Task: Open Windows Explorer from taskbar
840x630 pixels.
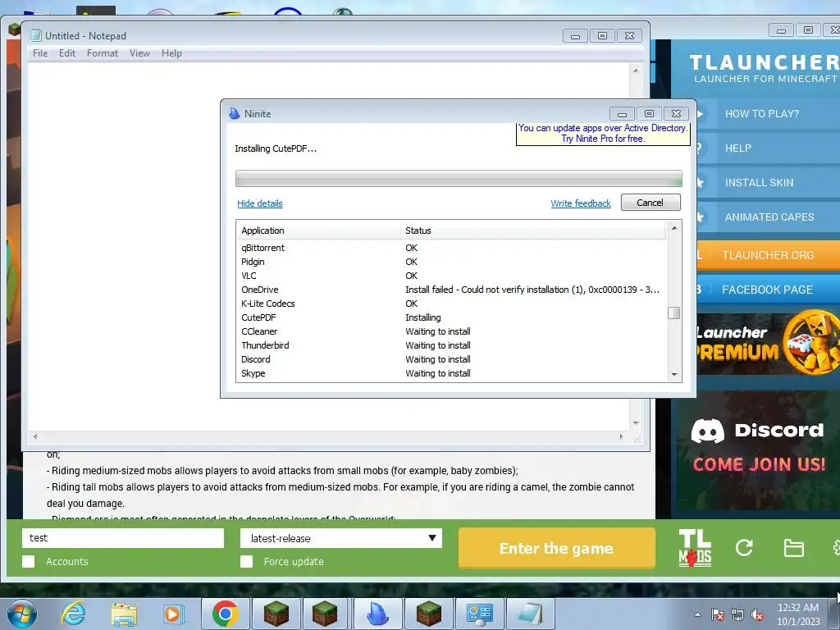Action: coord(123,614)
